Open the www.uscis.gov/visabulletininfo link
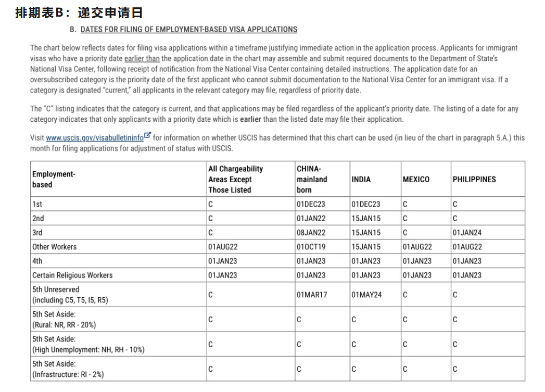 point(95,137)
